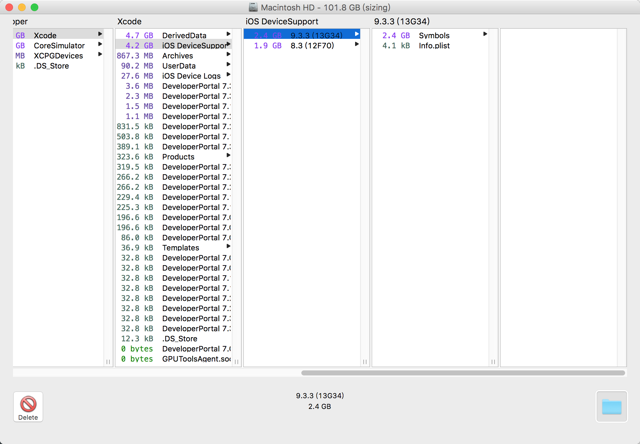
Task: Select the Archives 867.3 MB row
Action: pyautogui.click(x=174, y=56)
